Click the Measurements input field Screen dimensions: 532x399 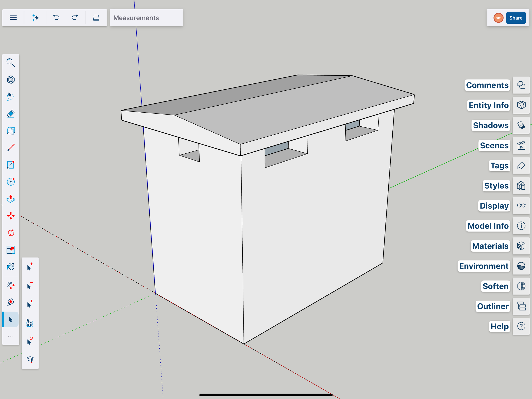[x=146, y=18]
